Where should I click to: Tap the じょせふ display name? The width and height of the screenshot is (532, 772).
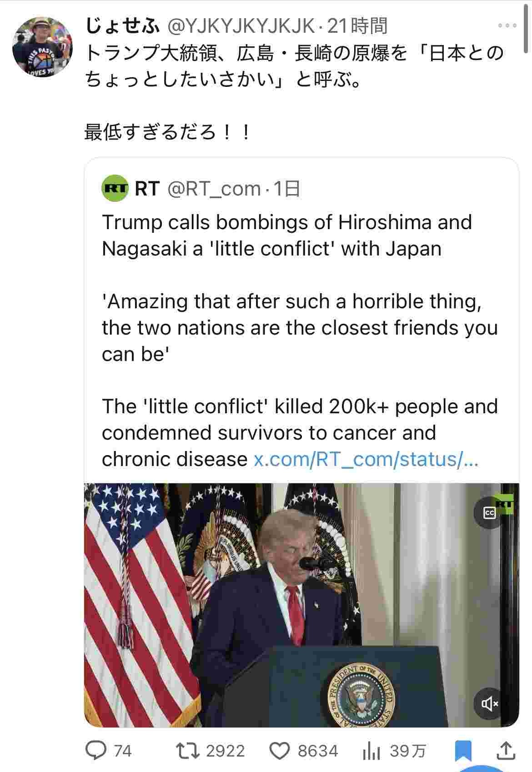123,26
